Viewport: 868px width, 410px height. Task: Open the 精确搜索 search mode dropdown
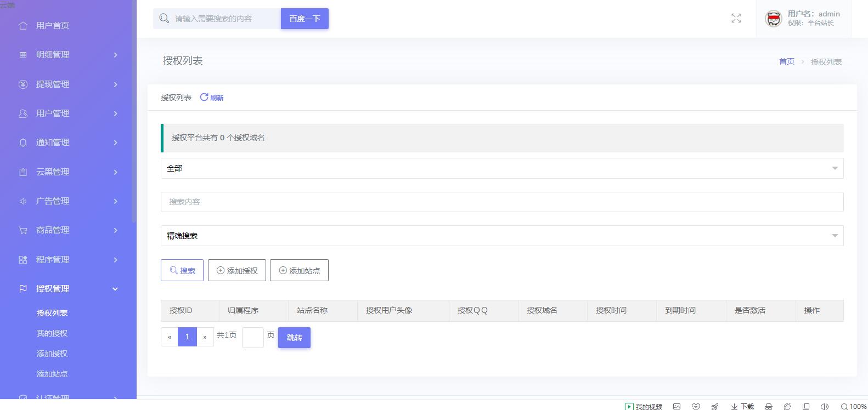(x=501, y=236)
